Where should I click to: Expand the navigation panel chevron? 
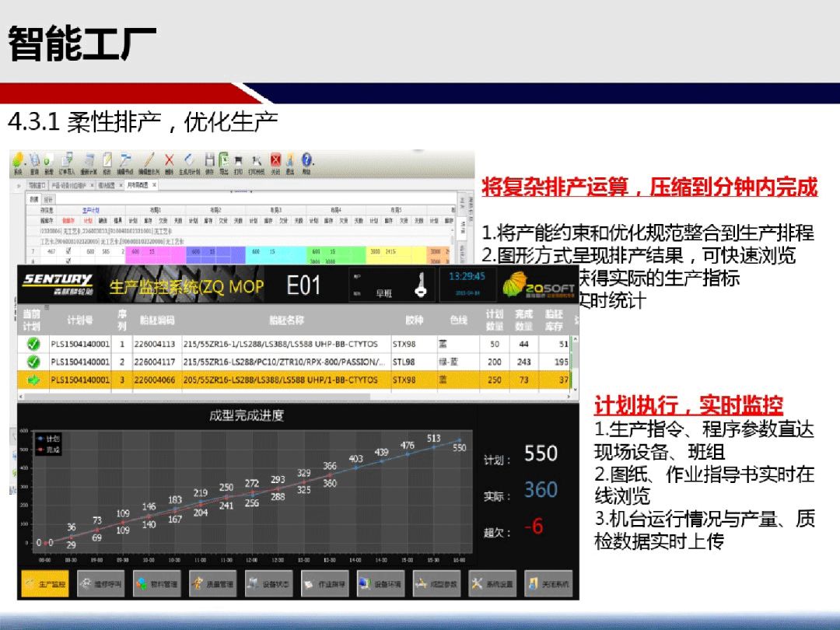19,185
